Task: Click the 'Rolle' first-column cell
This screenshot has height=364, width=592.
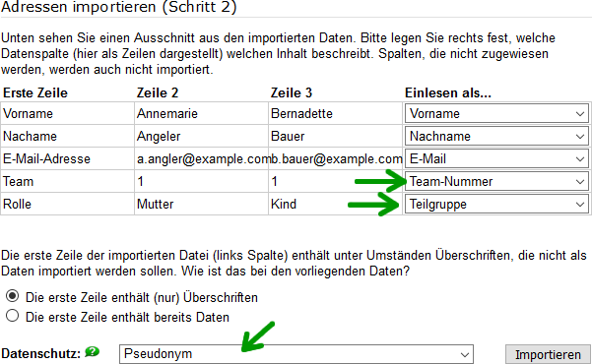Action: pyautogui.click(x=67, y=204)
